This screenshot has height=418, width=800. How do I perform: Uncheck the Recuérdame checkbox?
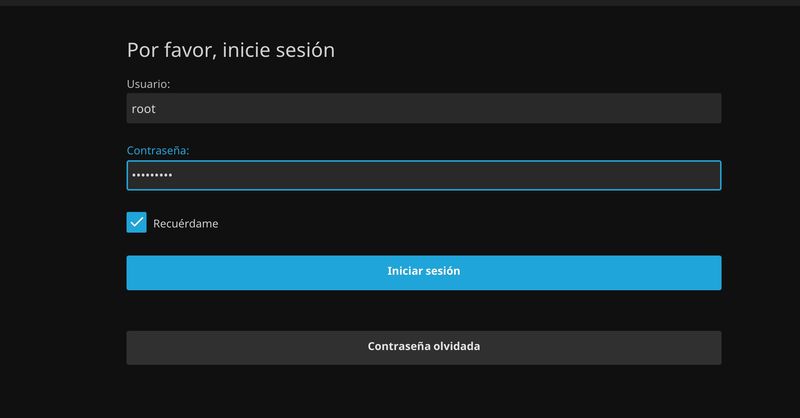[x=137, y=223]
